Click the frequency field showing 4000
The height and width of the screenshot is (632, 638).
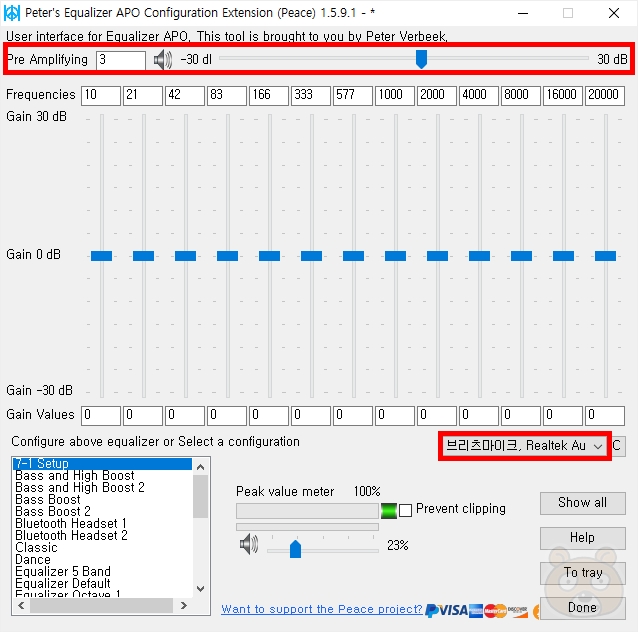[479, 96]
